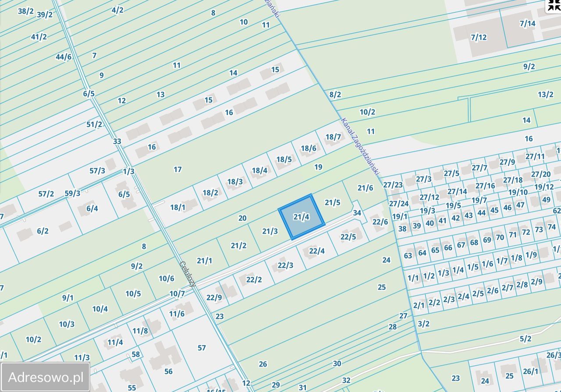561x392 pixels.
Task: Click parcel label 10/3
Action: click(67, 324)
